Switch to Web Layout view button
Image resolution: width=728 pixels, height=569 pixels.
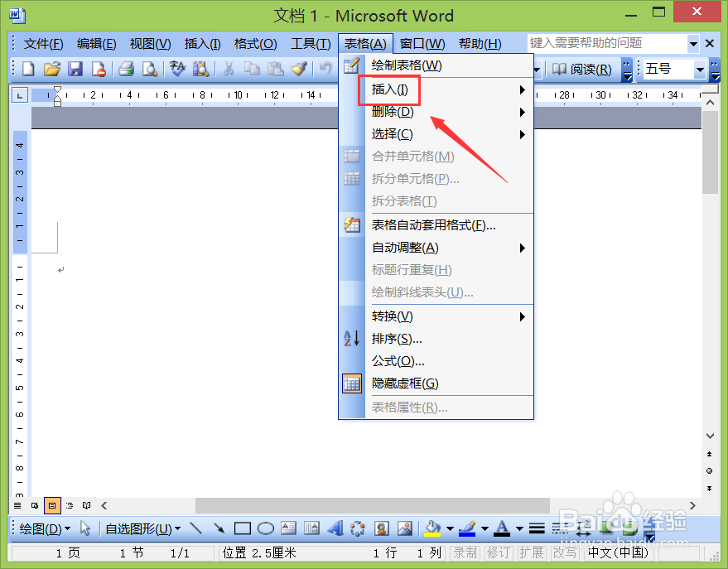click(x=35, y=505)
